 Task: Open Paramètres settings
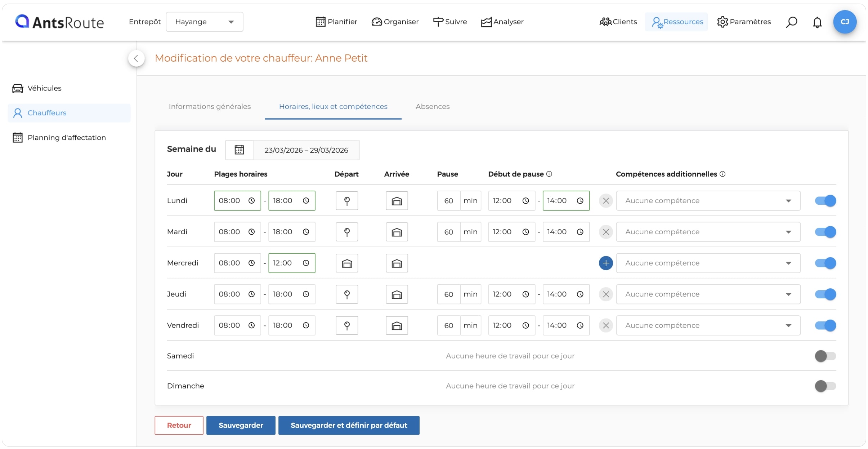[x=744, y=22]
